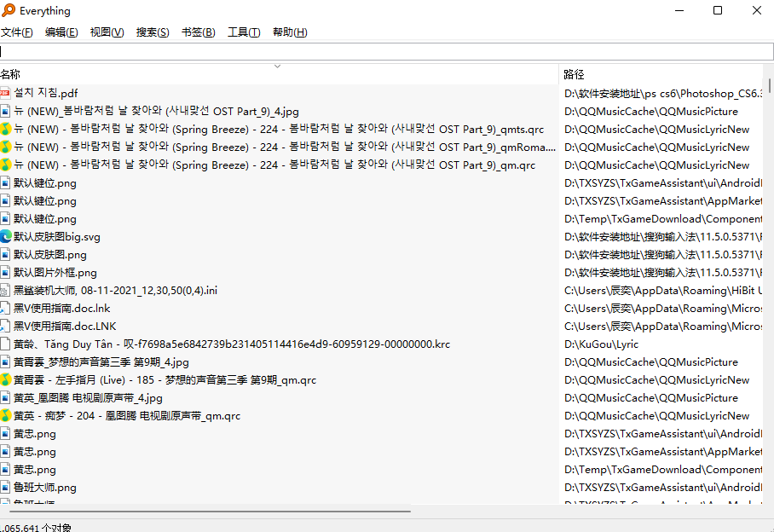The height and width of the screenshot is (532, 774).
Task: Open the filter dropdown arrow below search box
Action: click(x=277, y=66)
